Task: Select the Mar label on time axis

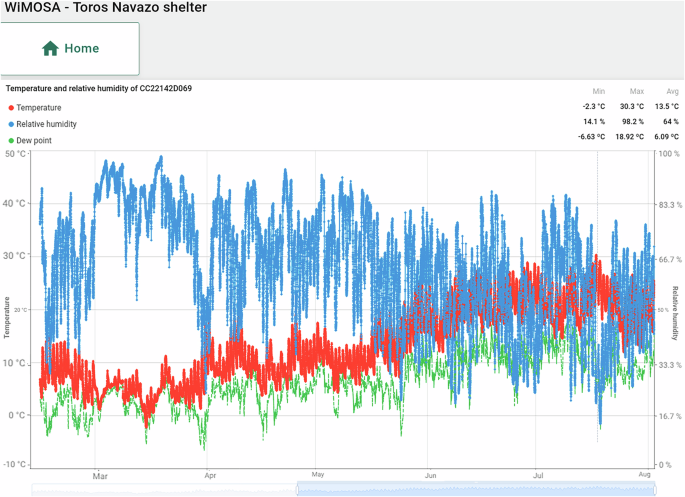Action: pyautogui.click(x=99, y=476)
